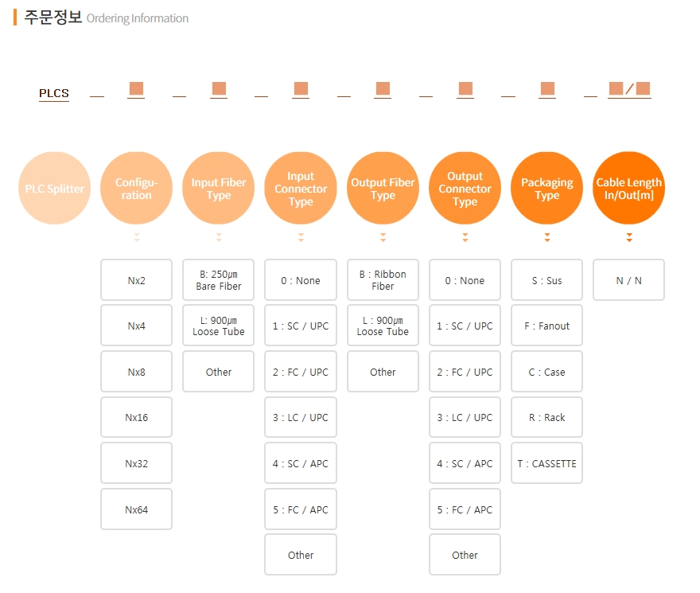The image size is (700, 593).
Task: Select the Packaging Type circle
Action: 547,189
